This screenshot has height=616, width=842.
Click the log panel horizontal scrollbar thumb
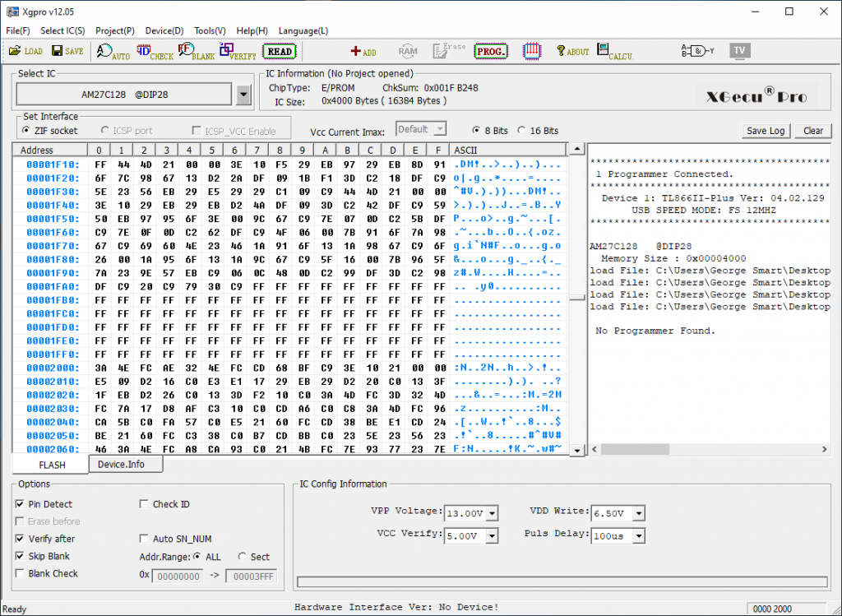[635, 449]
